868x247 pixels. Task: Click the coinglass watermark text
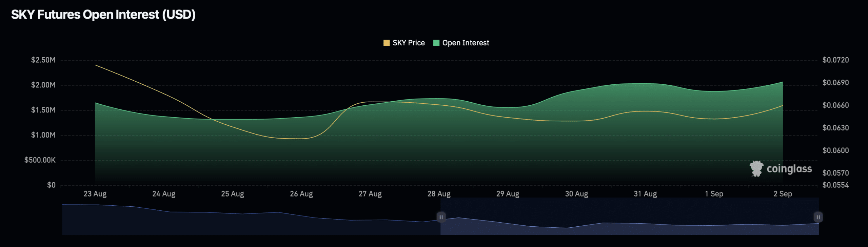[x=789, y=169]
